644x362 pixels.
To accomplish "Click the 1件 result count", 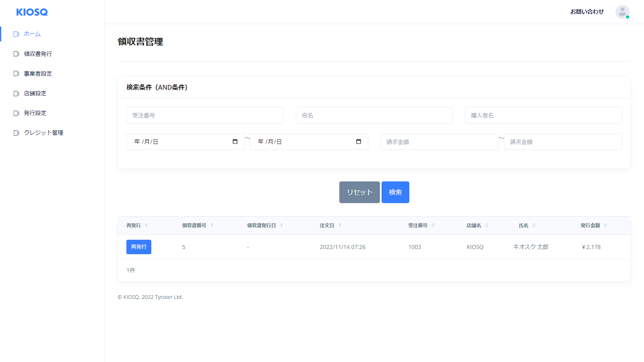I will pyautogui.click(x=131, y=270).
